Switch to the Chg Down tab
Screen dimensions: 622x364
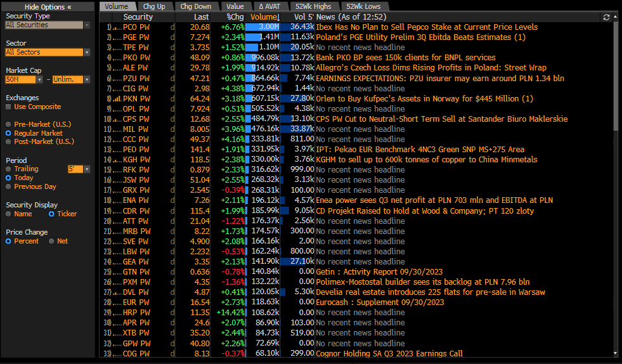pos(195,6)
